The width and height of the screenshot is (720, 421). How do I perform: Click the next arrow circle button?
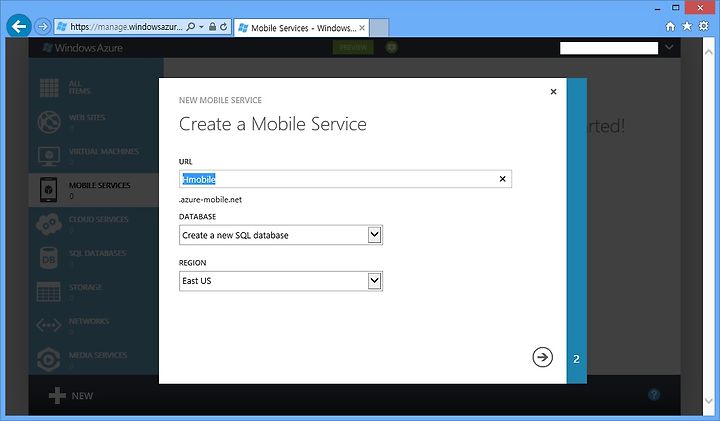[x=542, y=357]
